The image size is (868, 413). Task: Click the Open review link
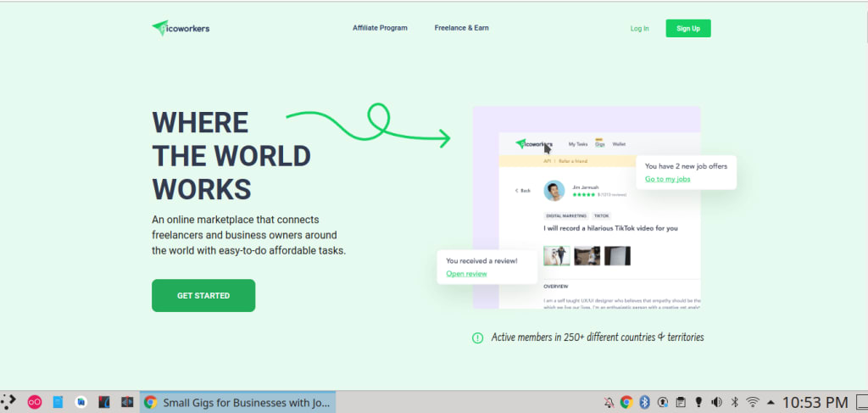[467, 273]
